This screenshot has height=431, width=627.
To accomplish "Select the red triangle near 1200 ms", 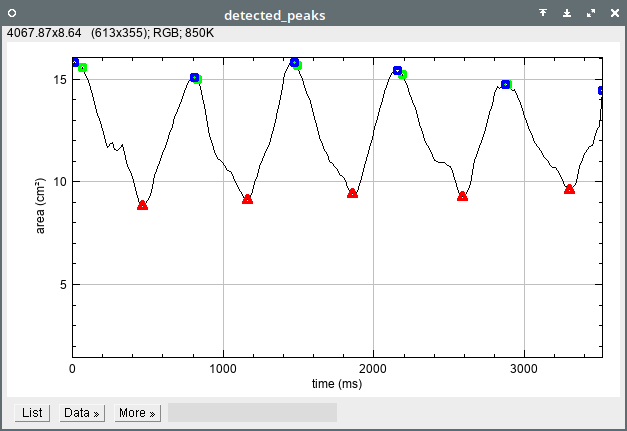I will [248, 199].
